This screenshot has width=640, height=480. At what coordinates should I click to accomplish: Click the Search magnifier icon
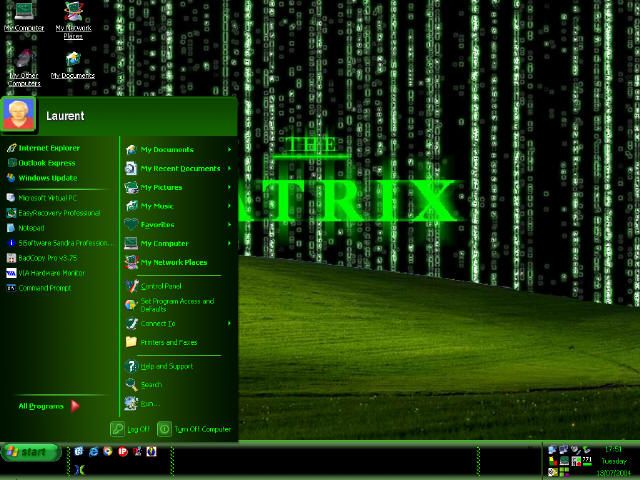(x=131, y=384)
